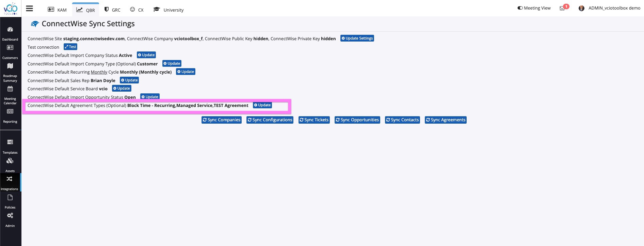Open Admin in the sidebar

[x=10, y=220]
